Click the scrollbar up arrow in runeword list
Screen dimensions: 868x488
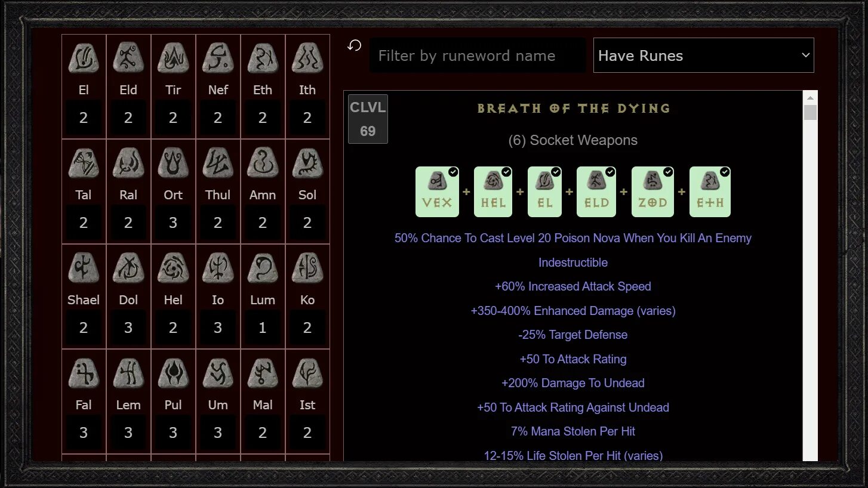point(810,98)
